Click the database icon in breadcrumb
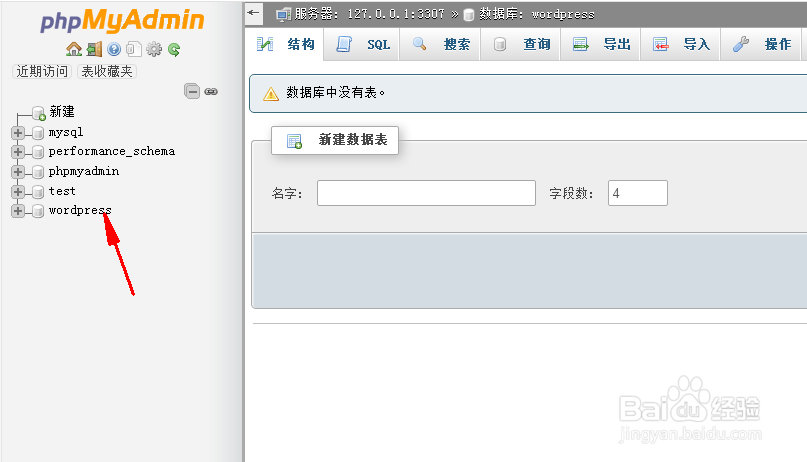Image resolution: width=807 pixels, height=462 pixels. [468, 15]
